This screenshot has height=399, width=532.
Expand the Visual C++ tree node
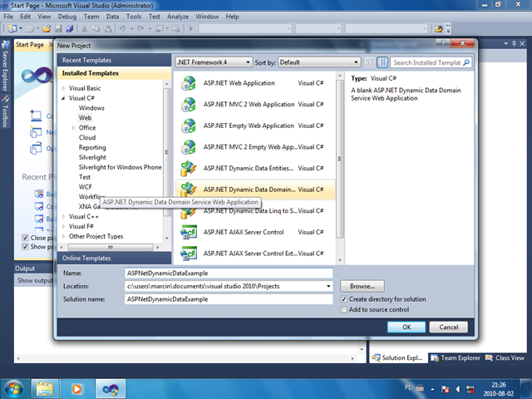pyautogui.click(x=63, y=216)
